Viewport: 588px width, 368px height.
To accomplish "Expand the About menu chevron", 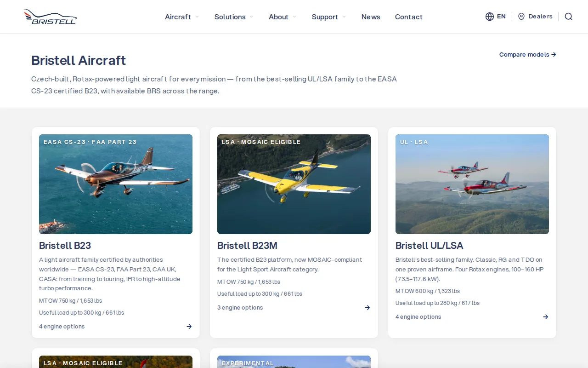I will (294, 17).
